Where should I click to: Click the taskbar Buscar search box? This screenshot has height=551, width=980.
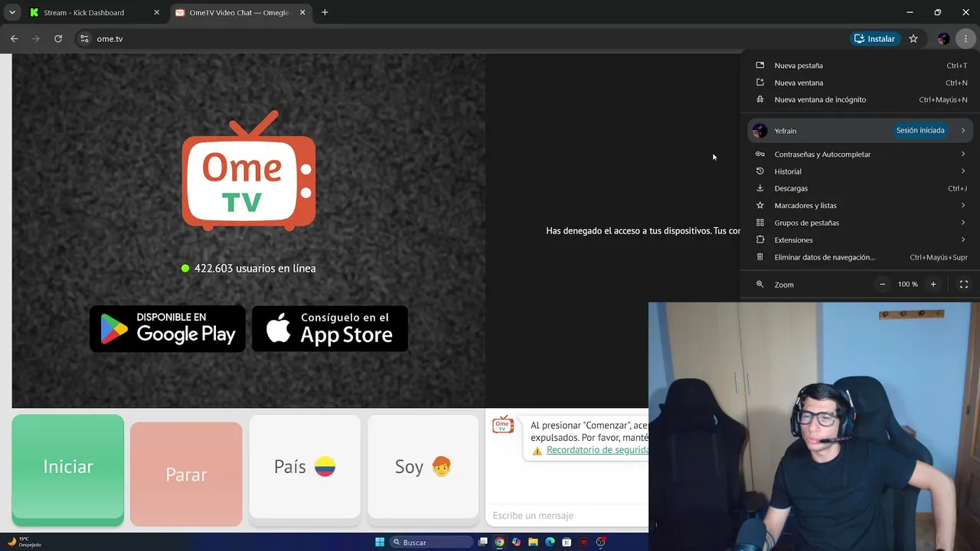[x=432, y=542]
